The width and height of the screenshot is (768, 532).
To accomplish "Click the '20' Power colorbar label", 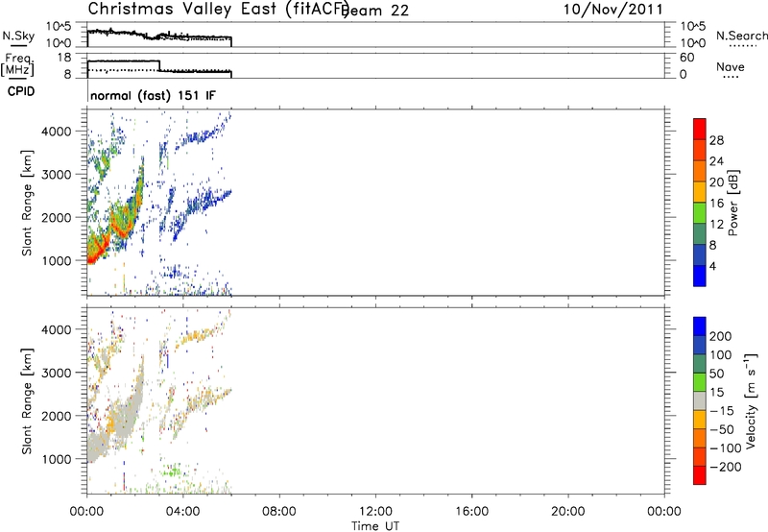I will point(716,181).
